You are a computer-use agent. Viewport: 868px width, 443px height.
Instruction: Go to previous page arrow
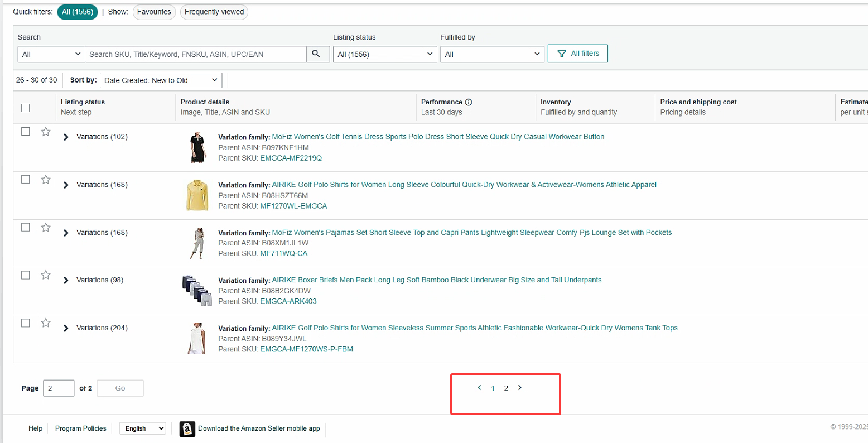[x=479, y=388]
